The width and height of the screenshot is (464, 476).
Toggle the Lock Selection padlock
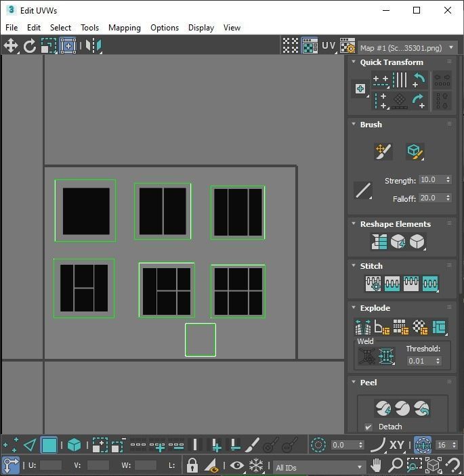(x=192, y=465)
